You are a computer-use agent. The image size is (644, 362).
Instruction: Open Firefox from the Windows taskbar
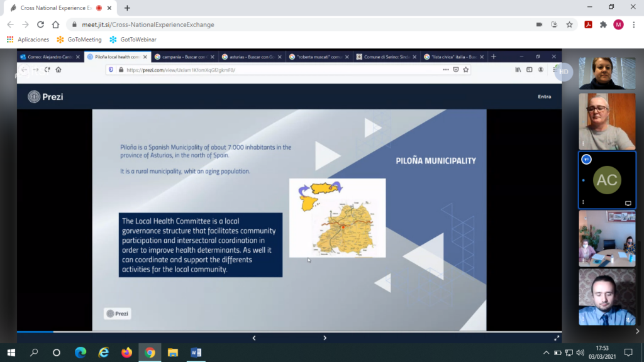point(126,353)
